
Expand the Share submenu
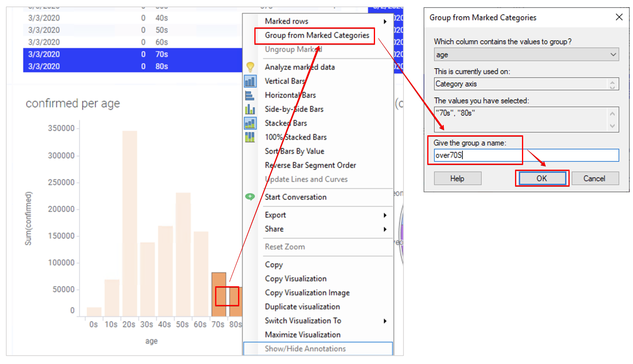point(319,229)
